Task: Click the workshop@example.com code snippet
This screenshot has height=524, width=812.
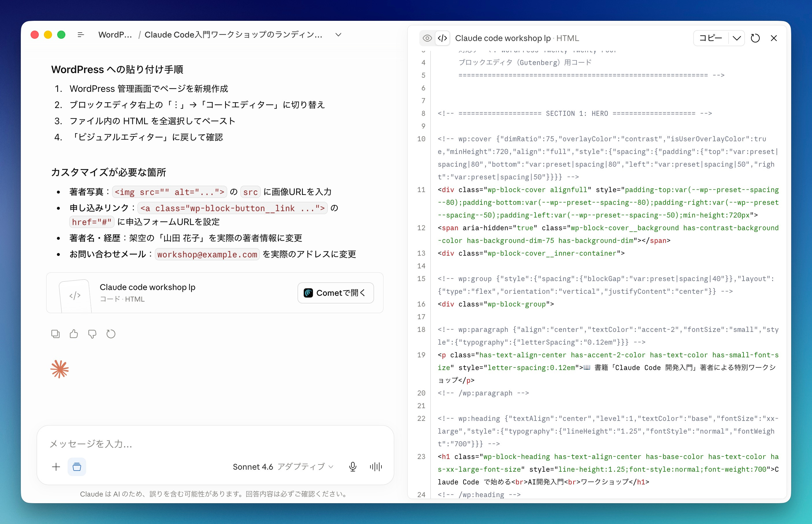Action: (207, 254)
